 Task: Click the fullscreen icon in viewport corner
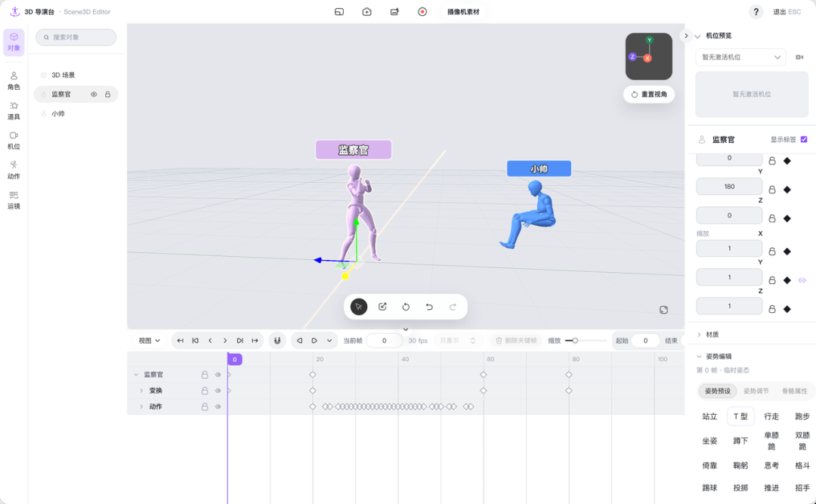(663, 310)
